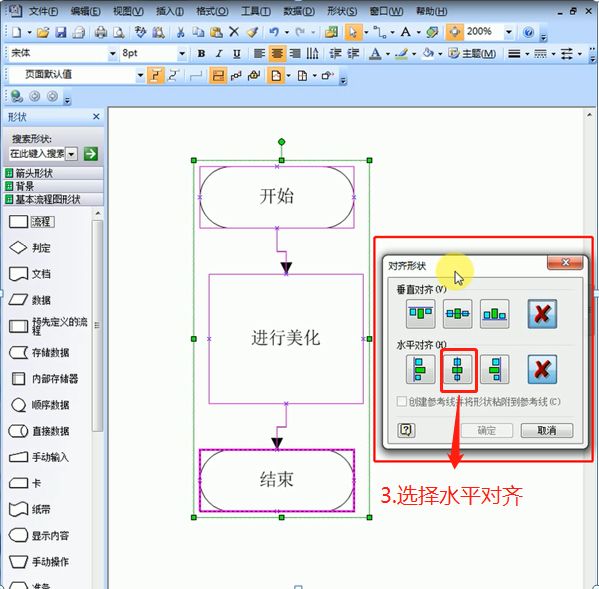Choose the align-top vertical alignment icon
Viewport: 599px width, 589px height.
[x=420, y=314]
